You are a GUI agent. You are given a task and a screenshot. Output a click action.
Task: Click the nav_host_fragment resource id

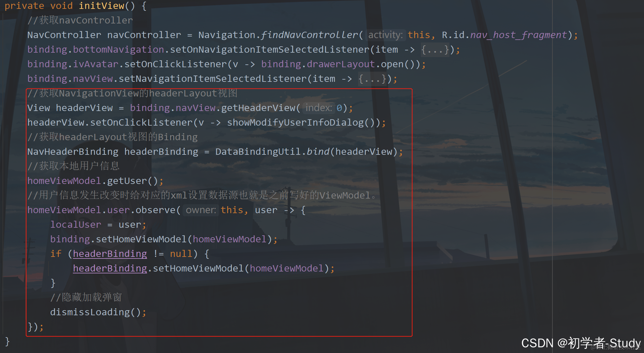click(518, 35)
